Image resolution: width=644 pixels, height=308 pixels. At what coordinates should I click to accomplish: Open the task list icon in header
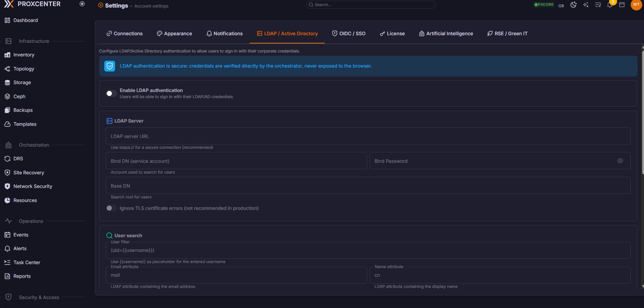[x=598, y=5]
